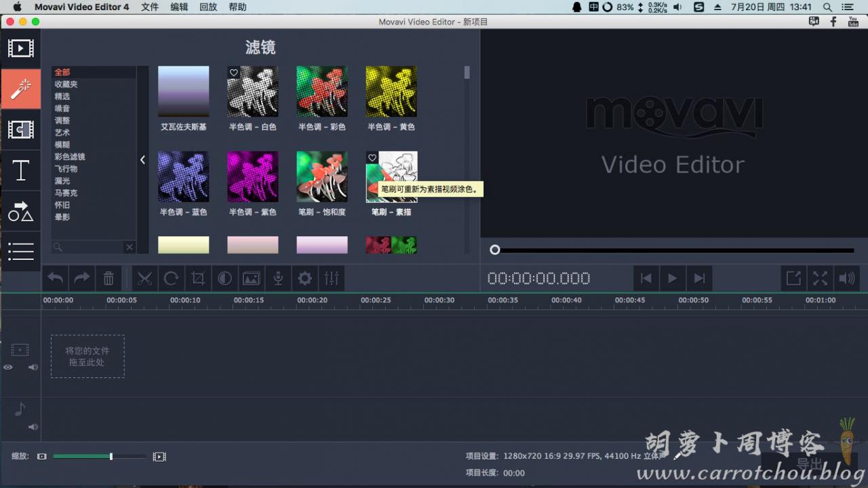The width and height of the screenshot is (868, 488).
Task: Favorite the 半色调 - 白色 filter heart
Action: tap(234, 73)
